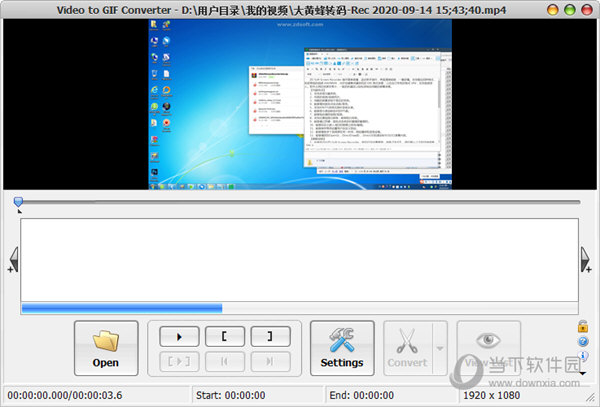
Task: Click the video preview frame
Action: (300, 104)
